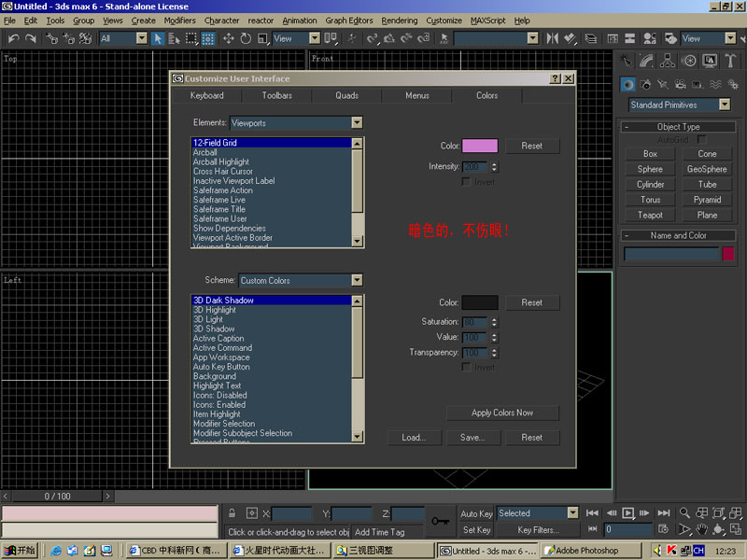Click the Customize dialog help question icon
Viewport: 747px width, 560px height.
pyautogui.click(x=555, y=78)
